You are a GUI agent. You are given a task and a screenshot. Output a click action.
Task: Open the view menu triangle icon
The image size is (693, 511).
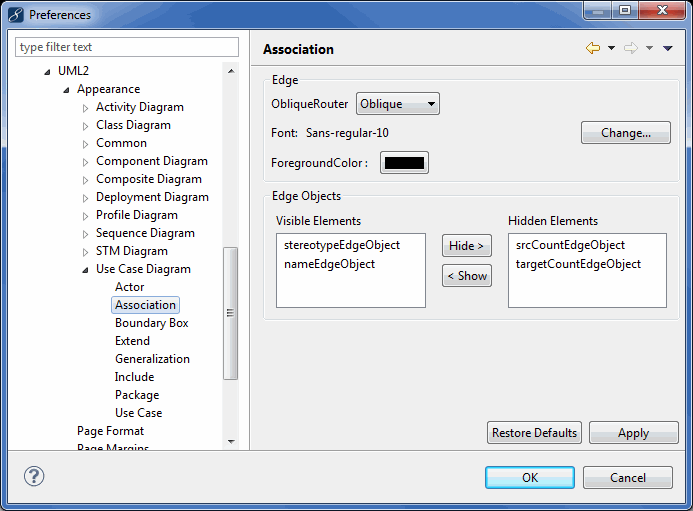(x=668, y=48)
